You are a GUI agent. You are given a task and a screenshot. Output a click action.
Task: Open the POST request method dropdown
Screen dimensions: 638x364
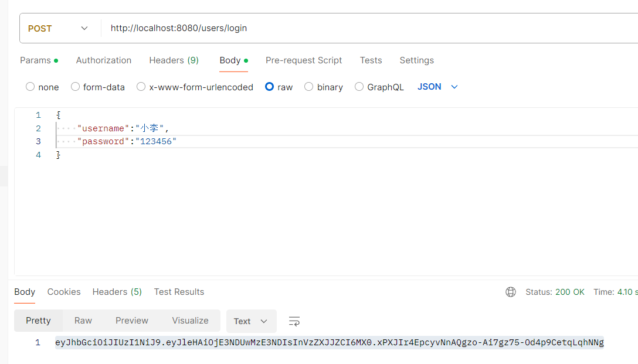(x=59, y=28)
